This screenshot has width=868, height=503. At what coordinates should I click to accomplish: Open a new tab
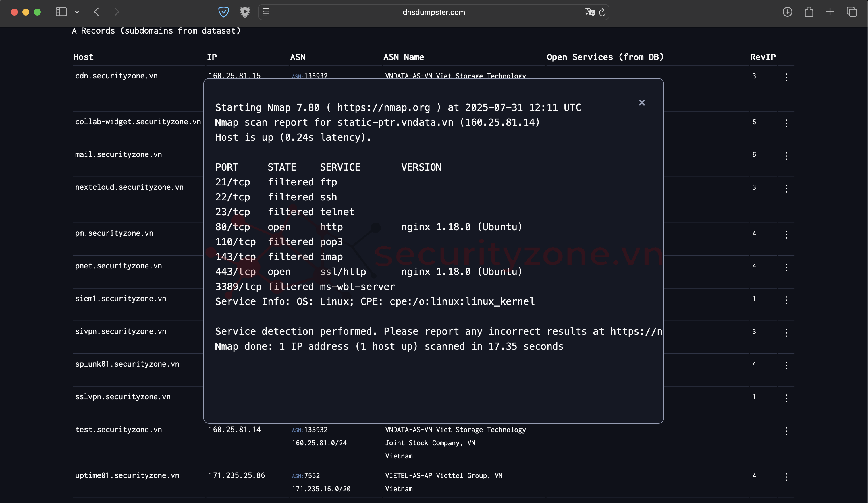[830, 12]
